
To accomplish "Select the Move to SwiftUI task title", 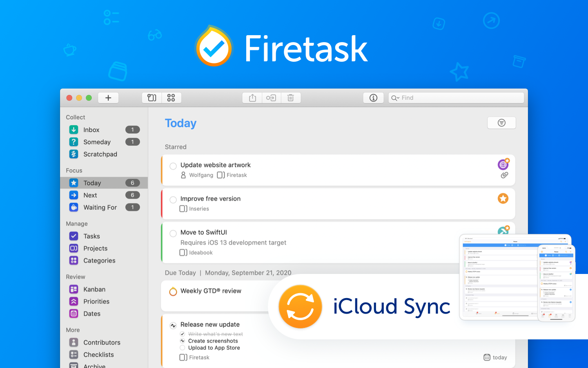I will coord(204,232).
